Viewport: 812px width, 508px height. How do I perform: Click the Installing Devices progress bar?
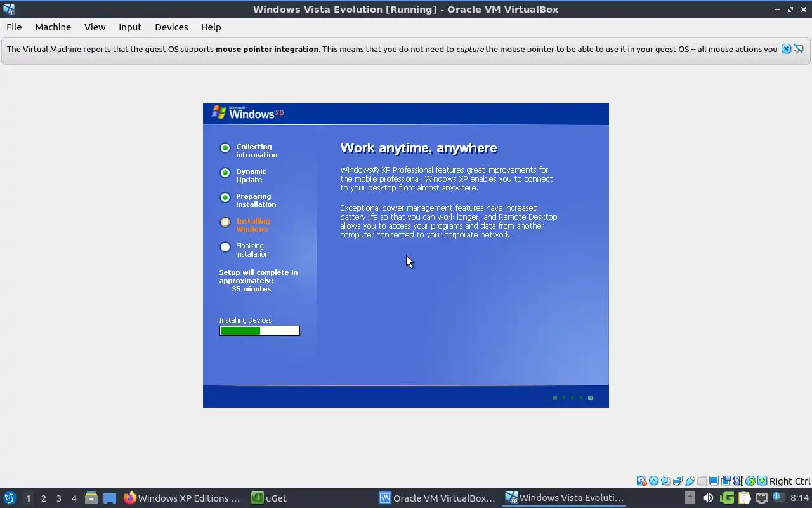259,331
